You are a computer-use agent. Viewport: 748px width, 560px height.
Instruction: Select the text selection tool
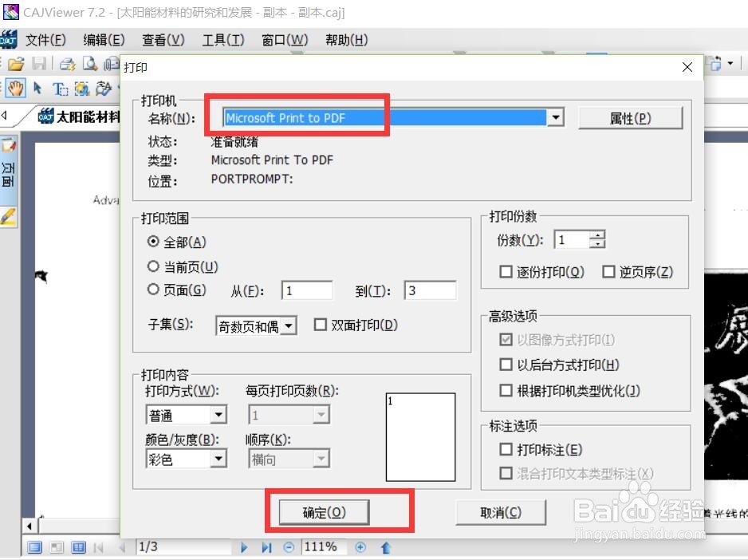pyautogui.click(x=60, y=89)
